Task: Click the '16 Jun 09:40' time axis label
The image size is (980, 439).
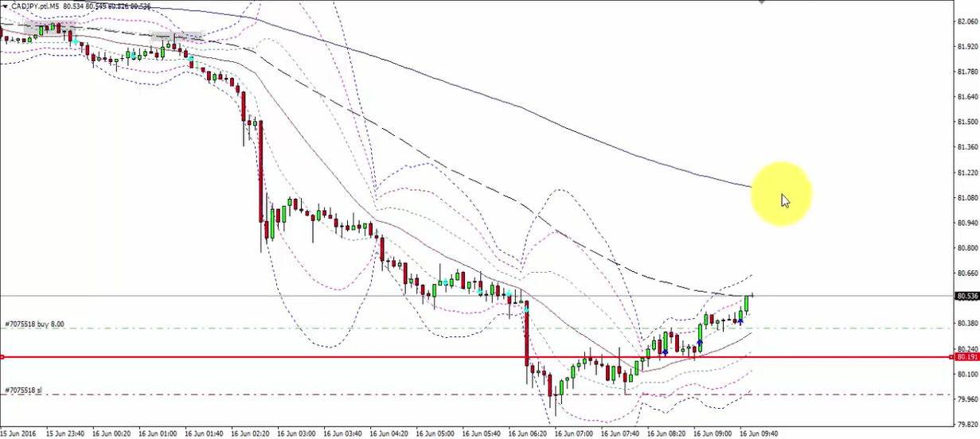Action: [x=759, y=434]
